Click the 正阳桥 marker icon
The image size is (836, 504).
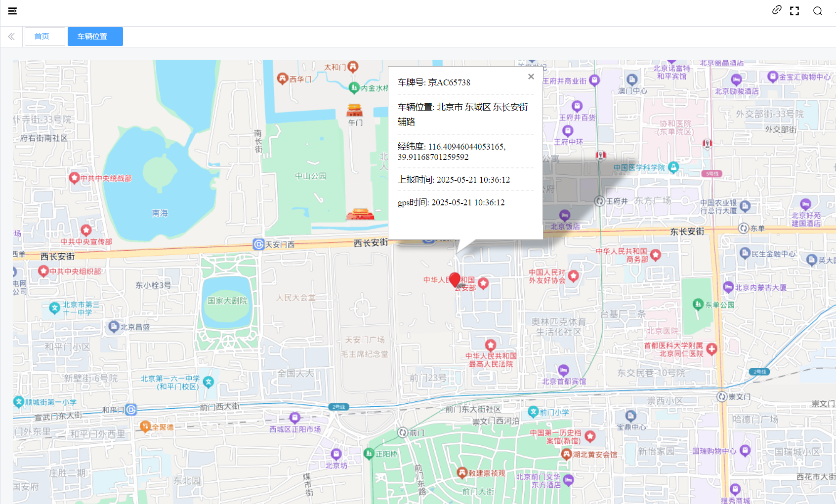369,453
